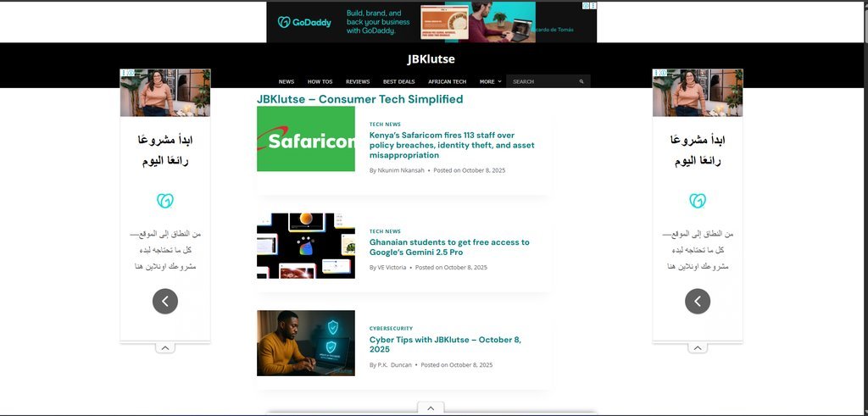
Task: Open the BEST DEALS menu item
Action: [398, 82]
